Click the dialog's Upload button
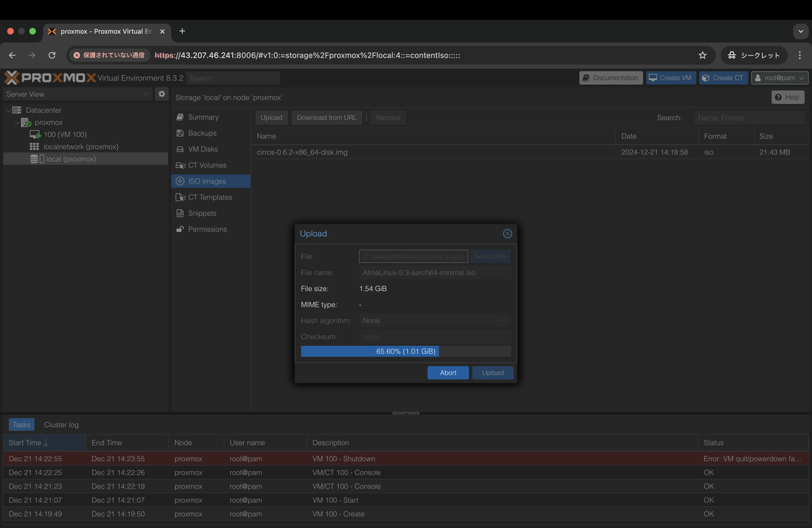This screenshot has width=812, height=528. coord(493,373)
